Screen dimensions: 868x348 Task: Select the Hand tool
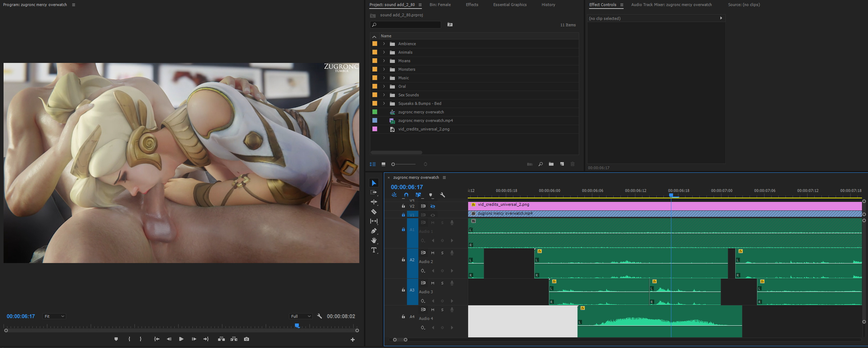(374, 240)
